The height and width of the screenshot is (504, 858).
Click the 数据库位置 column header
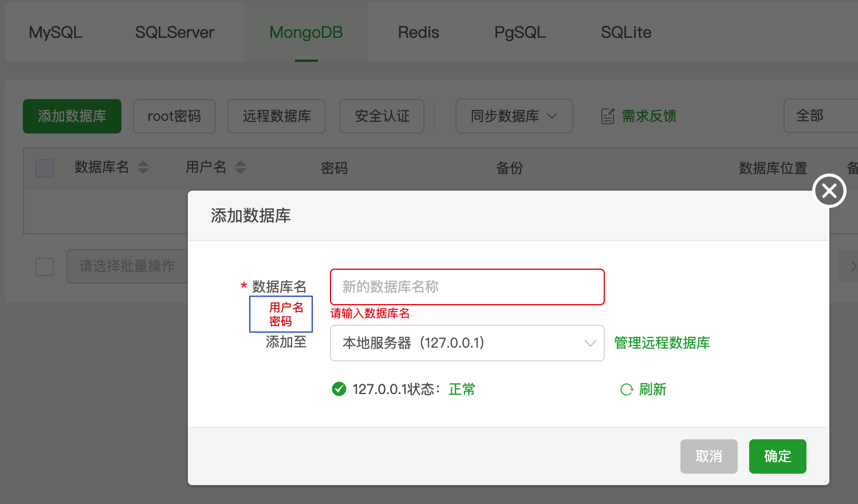(x=773, y=168)
